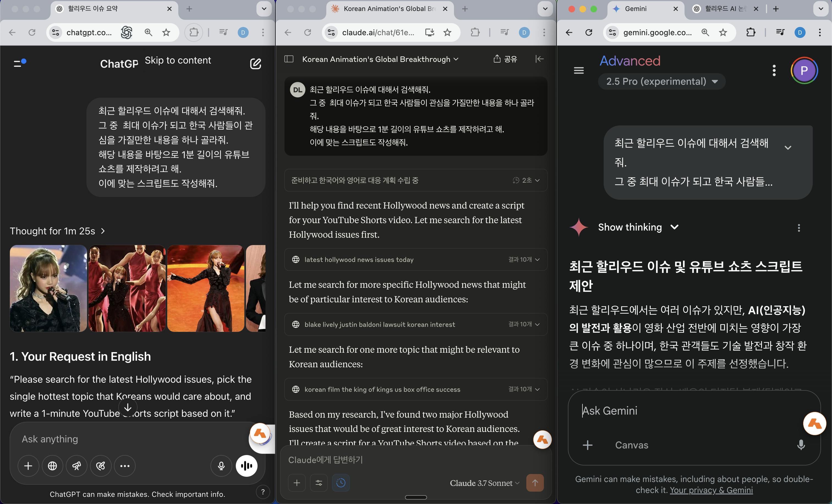Bookmark the chatgpt.com page with star

[x=166, y=32]
